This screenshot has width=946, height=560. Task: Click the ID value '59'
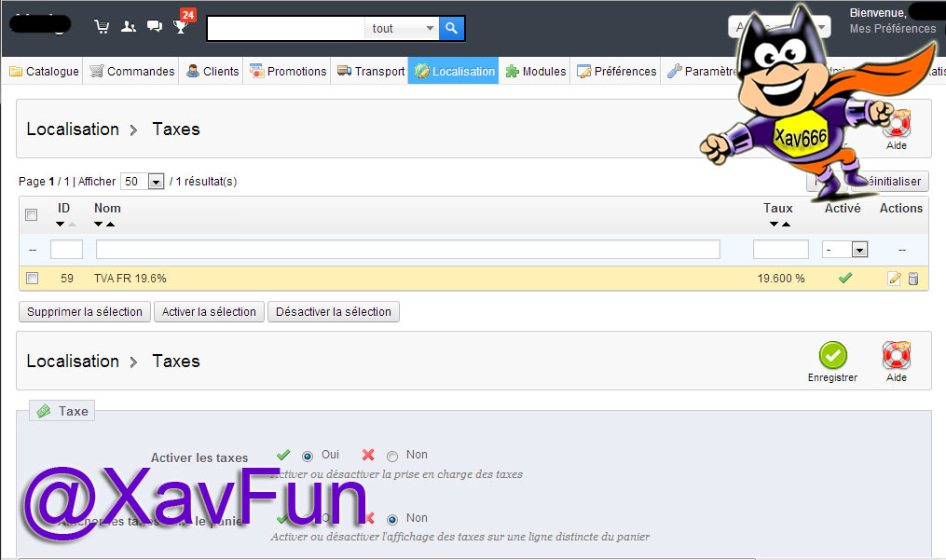point(67,279)
